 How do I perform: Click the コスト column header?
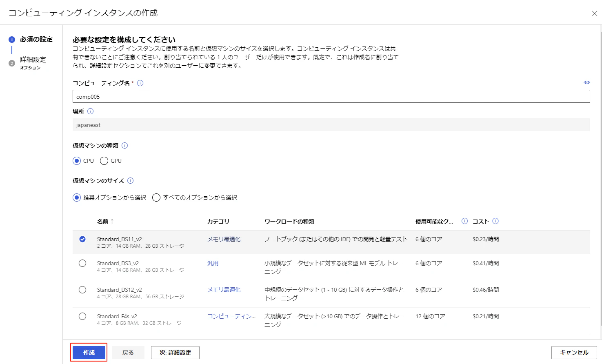481,221
